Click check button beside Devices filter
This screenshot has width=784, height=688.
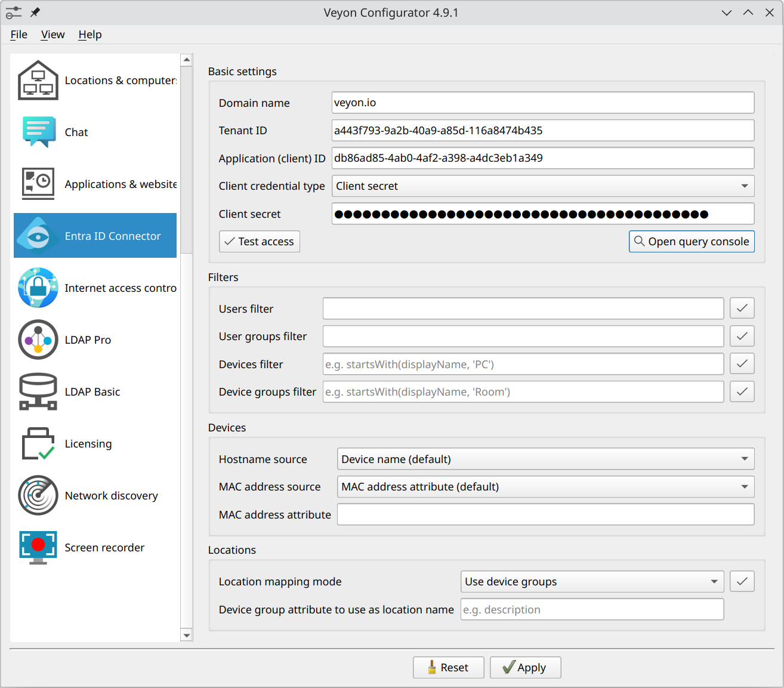click(x=742, y=364)
